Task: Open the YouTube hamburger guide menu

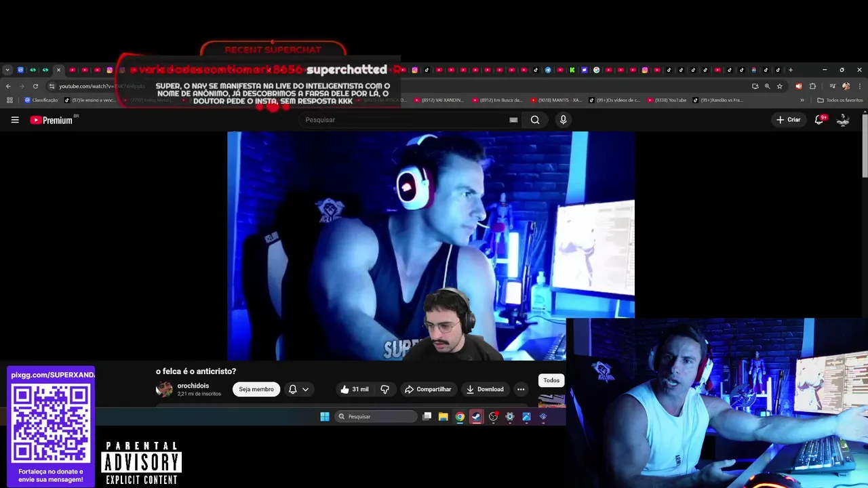Action: 15,120
